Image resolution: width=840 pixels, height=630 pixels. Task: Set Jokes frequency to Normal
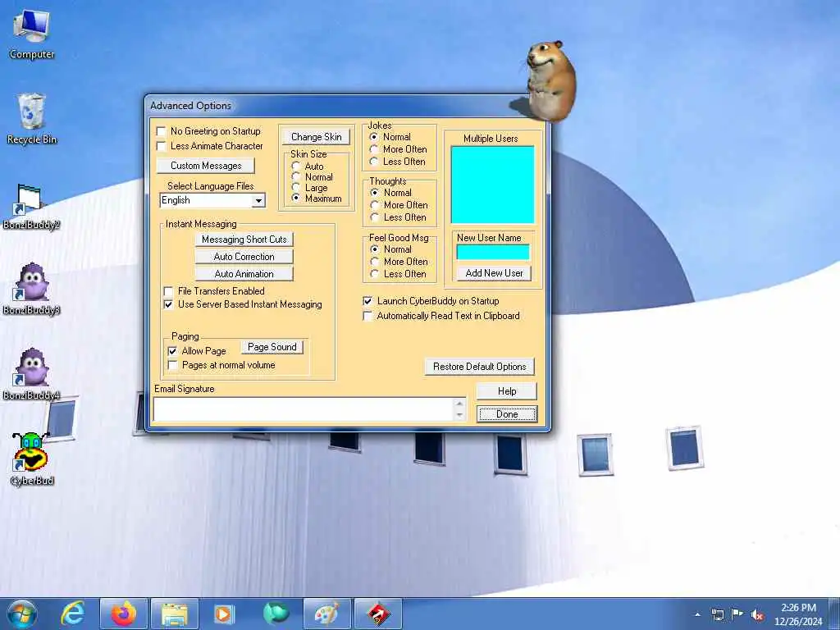[374, 137]
